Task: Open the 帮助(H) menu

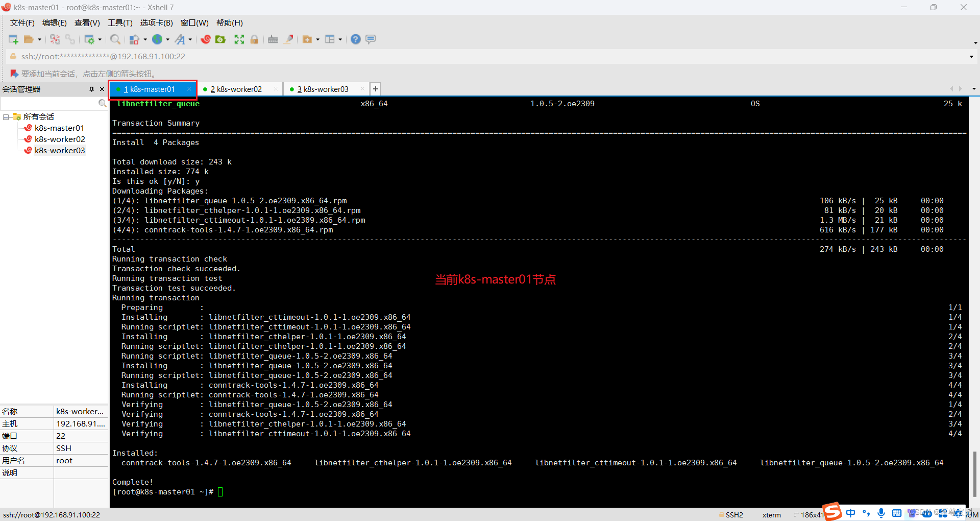Action: [229, 23]
